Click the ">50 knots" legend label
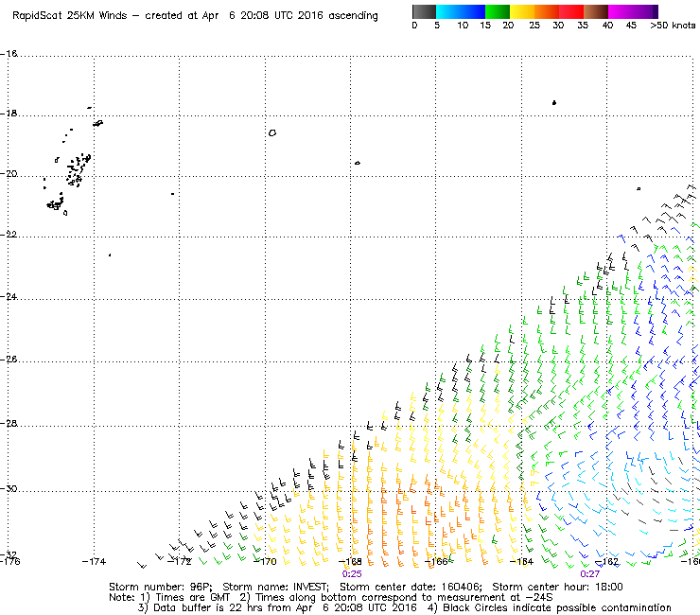 [x=673, y=26]
